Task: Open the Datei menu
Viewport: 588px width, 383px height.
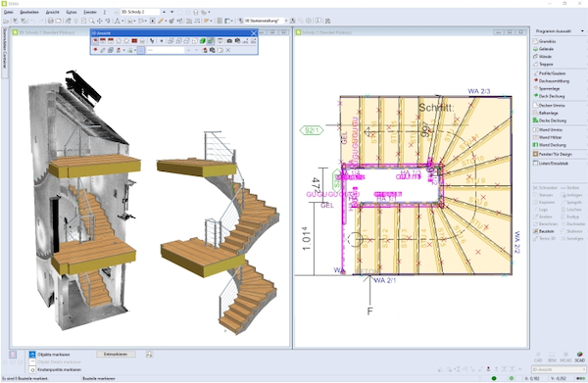Action: click(8, 12)
